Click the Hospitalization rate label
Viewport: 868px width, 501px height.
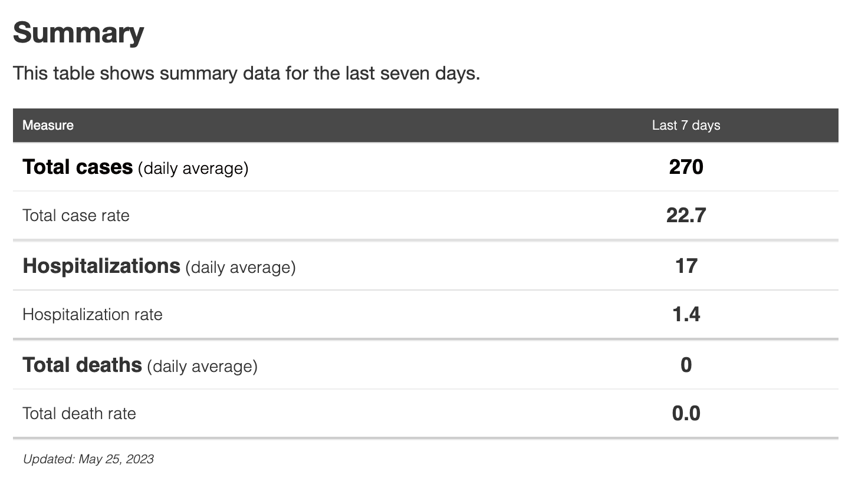pos(93,315)
